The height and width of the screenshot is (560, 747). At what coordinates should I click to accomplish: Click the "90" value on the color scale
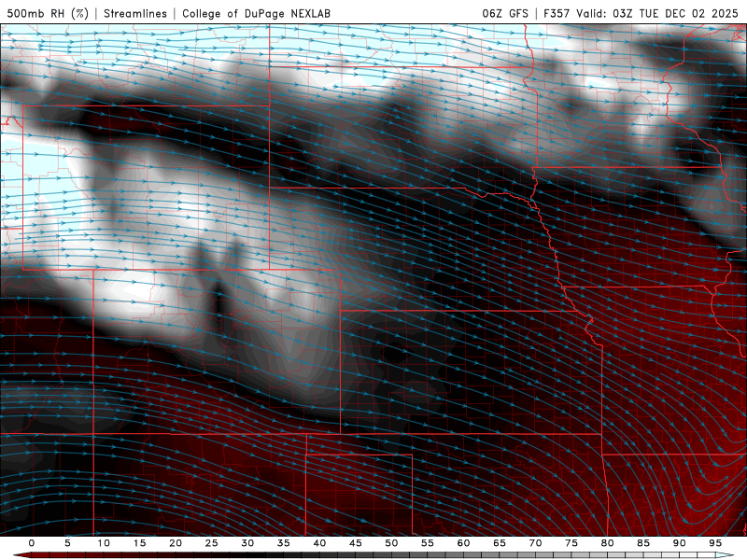(x=680, y=543)
